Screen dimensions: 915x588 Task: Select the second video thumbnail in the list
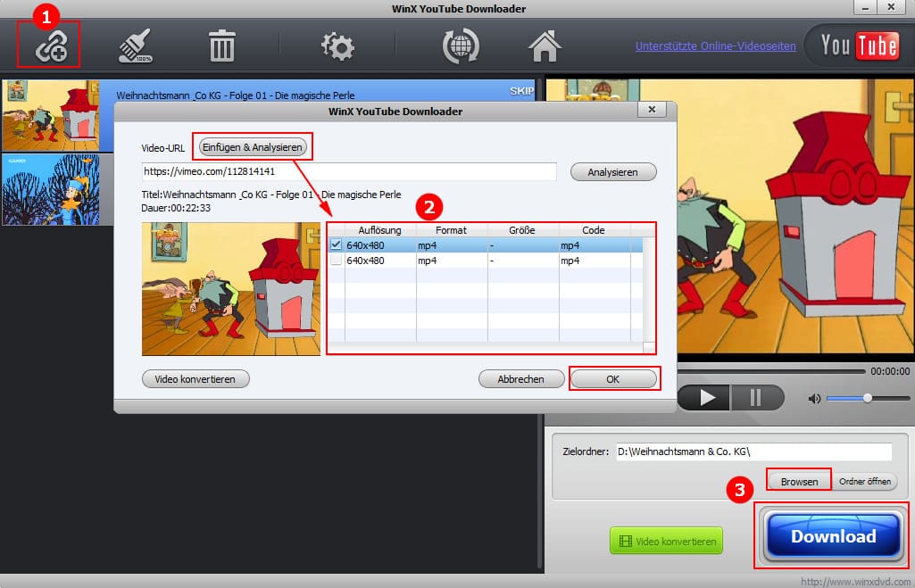(x=50, y=189)
